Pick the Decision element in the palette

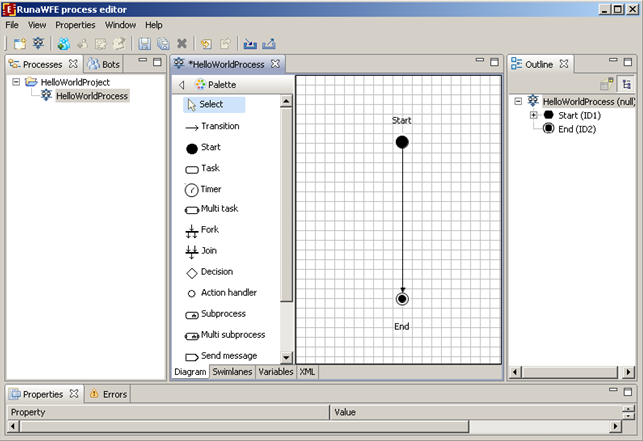point(216,272)
